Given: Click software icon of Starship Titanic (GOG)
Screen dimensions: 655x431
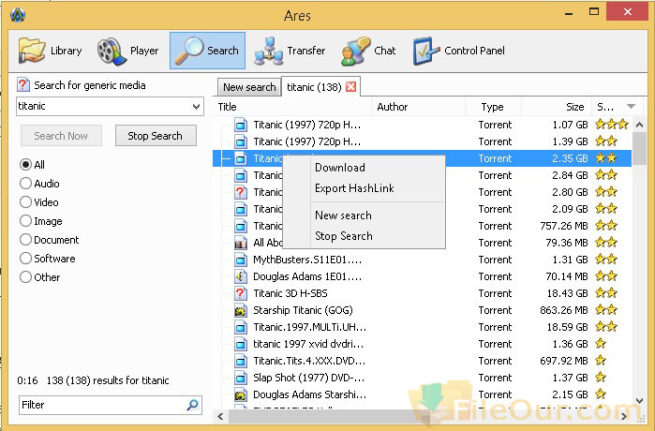Looking at the screenshot, I should point(241,310).
